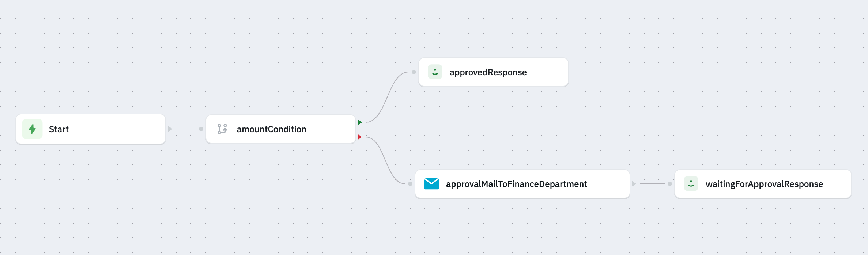Click the input dot of approvedResponse
Viewport: 868px width, 255px height.
pyautogui.click(x=414, y=72)
